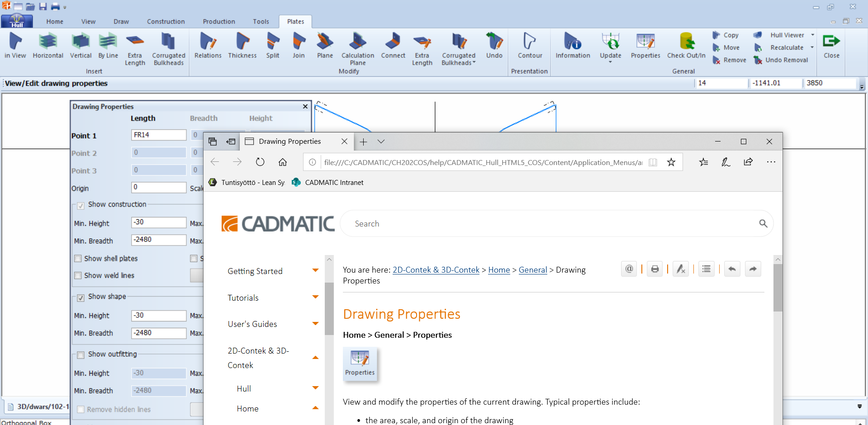The height and width of the screenshot is (425, 868).
Task: Switch to the Draw ribbon tab
Action: click(x=121, y=21)
